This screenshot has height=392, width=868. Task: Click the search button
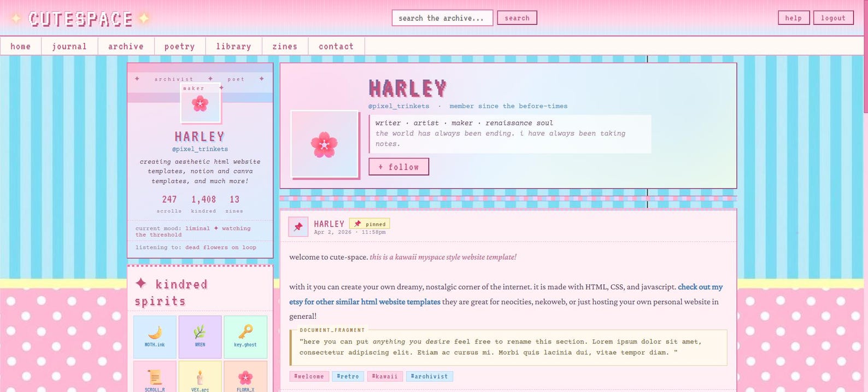(517, 18)
